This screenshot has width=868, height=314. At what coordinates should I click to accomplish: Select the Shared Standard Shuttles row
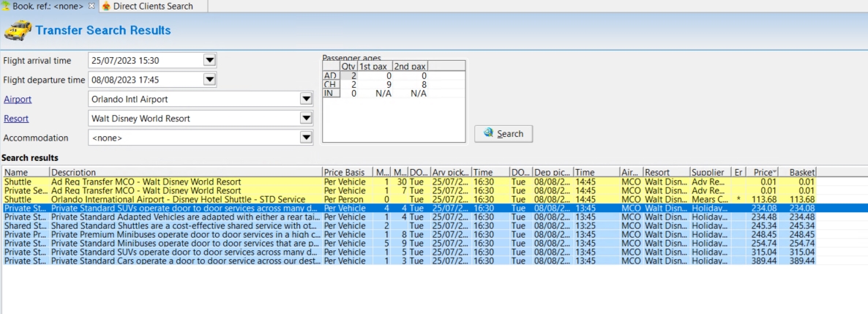coord(408,225)
